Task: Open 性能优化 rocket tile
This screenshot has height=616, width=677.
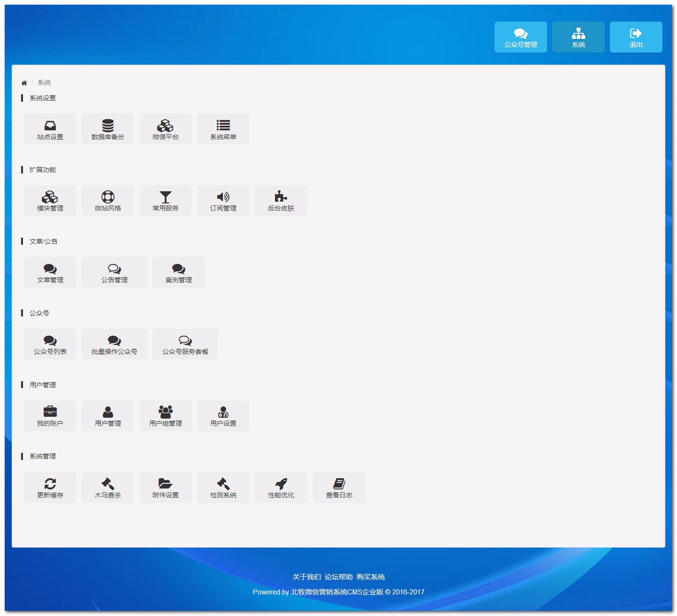Action: [281, 488]
